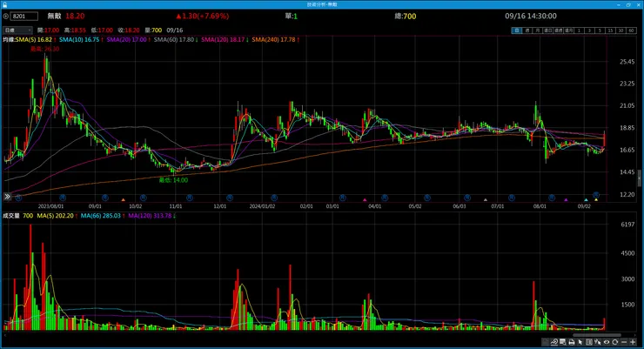
Task: Select the 60-minute timeframe button
Action: coord(632,30)
